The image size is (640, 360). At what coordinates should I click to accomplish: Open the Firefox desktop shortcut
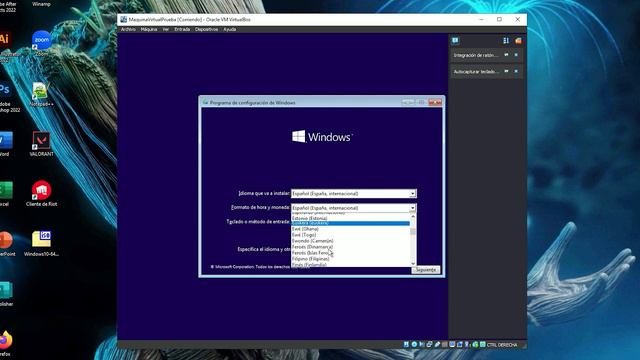pos(5,343)
